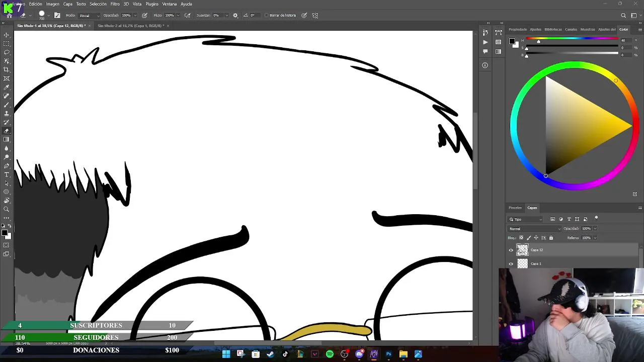Hide the Capa 1 layer
This screenshot has height=362, width=644.
511,263
